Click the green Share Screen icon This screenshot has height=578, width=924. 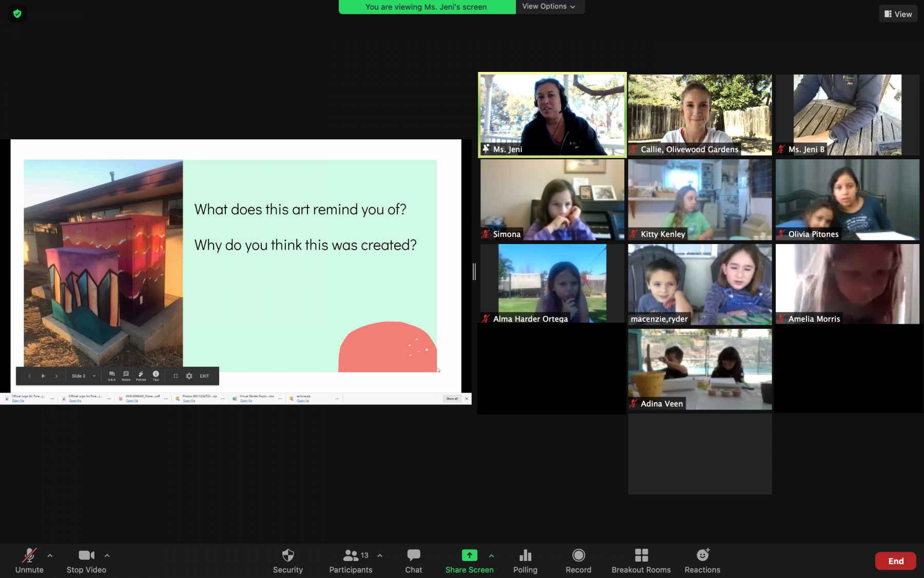coord(469,555)
